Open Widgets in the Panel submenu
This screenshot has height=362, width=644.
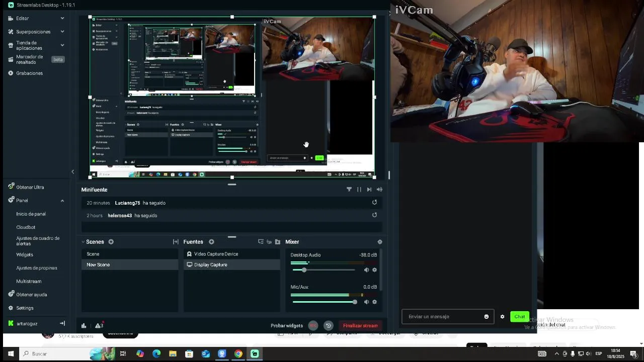pos(25,255)
